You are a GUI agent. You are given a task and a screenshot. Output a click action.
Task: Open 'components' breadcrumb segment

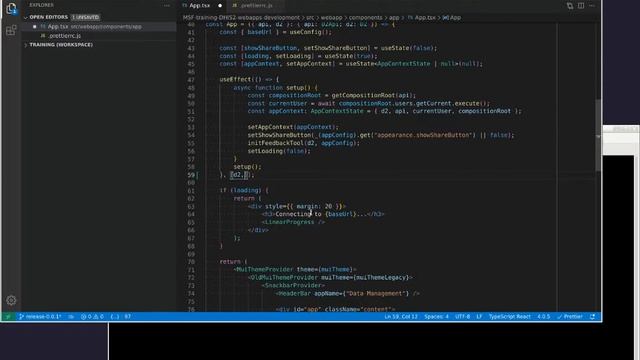[x=365, y=18]
